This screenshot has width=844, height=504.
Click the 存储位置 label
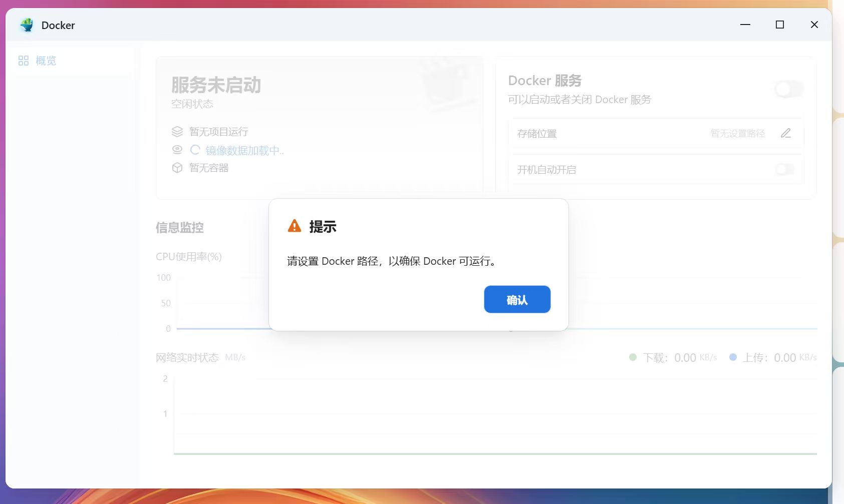tap(537, 134)
